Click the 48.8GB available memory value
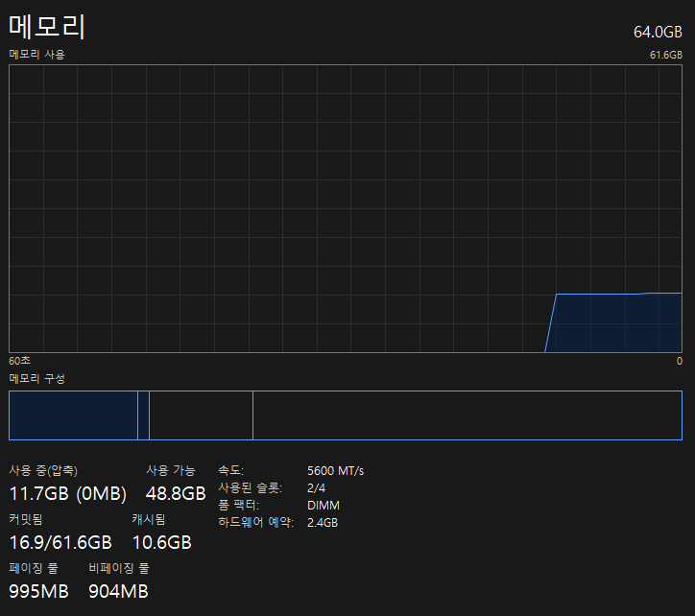 click(x=176, y=493)
